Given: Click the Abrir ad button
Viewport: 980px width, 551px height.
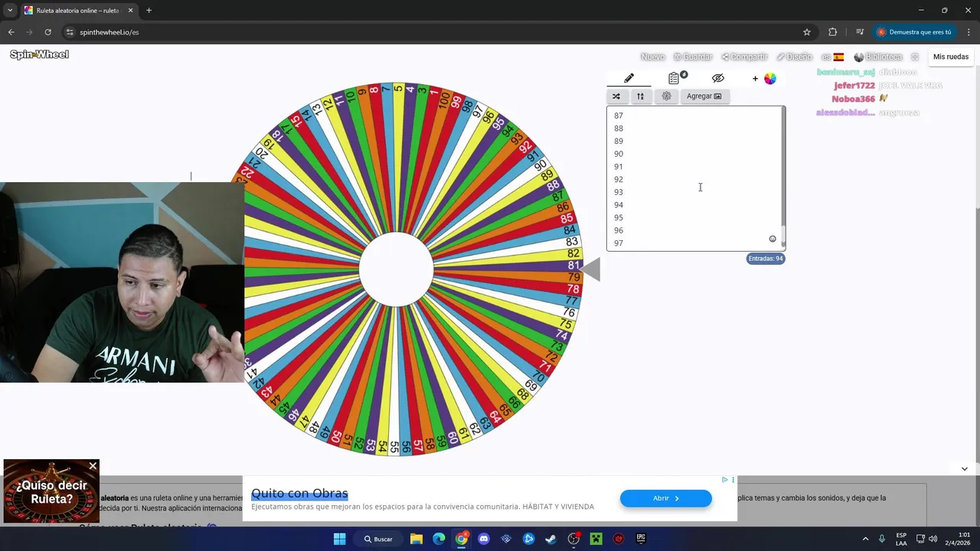Looking at the screenshot, I should click(665, 498).
